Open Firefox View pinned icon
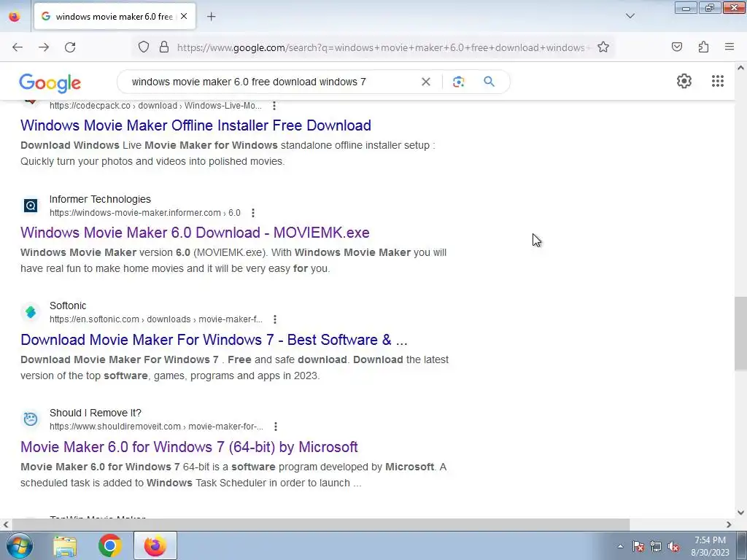The height and width of the screenshot is (560, 747). point(15,17)
